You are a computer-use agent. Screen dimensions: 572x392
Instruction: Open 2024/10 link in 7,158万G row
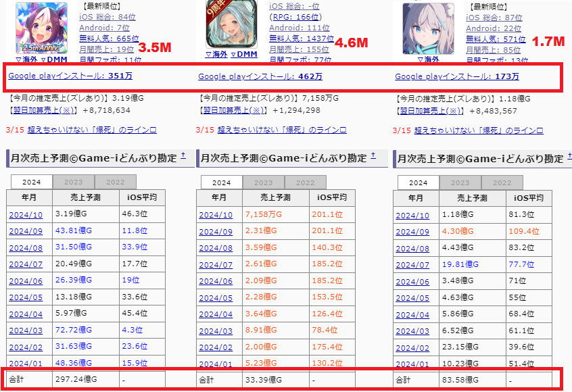pos(216,215)
